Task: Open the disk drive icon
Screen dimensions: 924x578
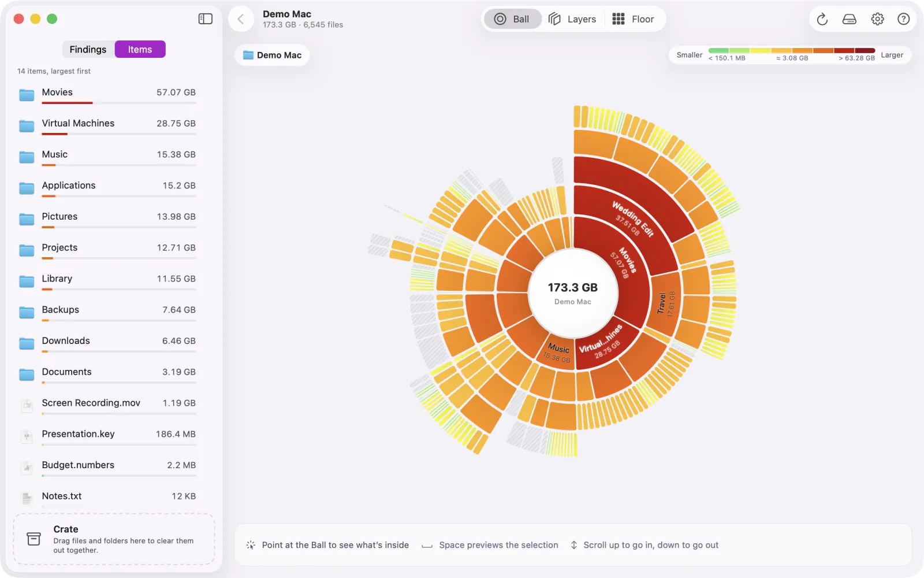Action: (x=850, y=19)
